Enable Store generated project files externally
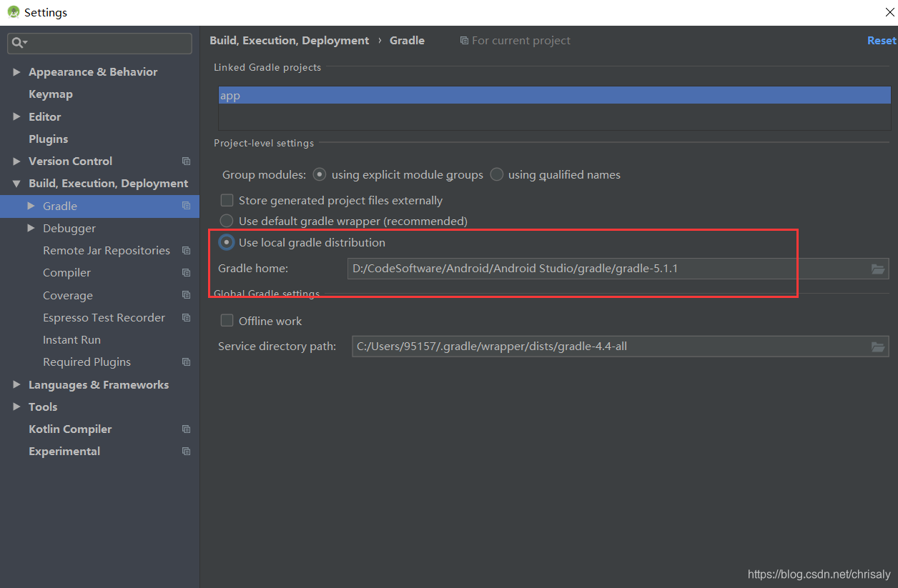The height and width of the screenshot is (588, 898). pyautogui.click(x=227, y=200)
